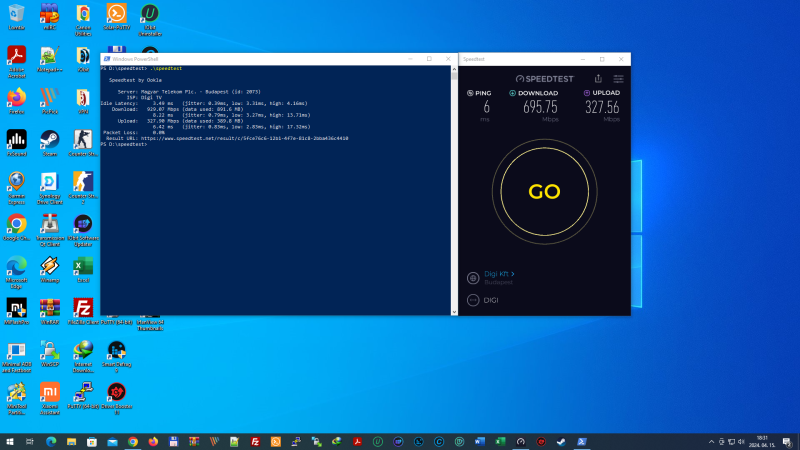Select the Winamp desktop icon
Image resolution: width=800 pixels, height=450 pixels.
click(x=49, y=269)
